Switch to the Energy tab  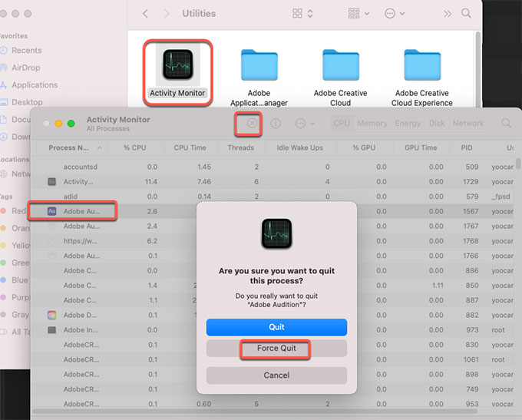point(408,123)
